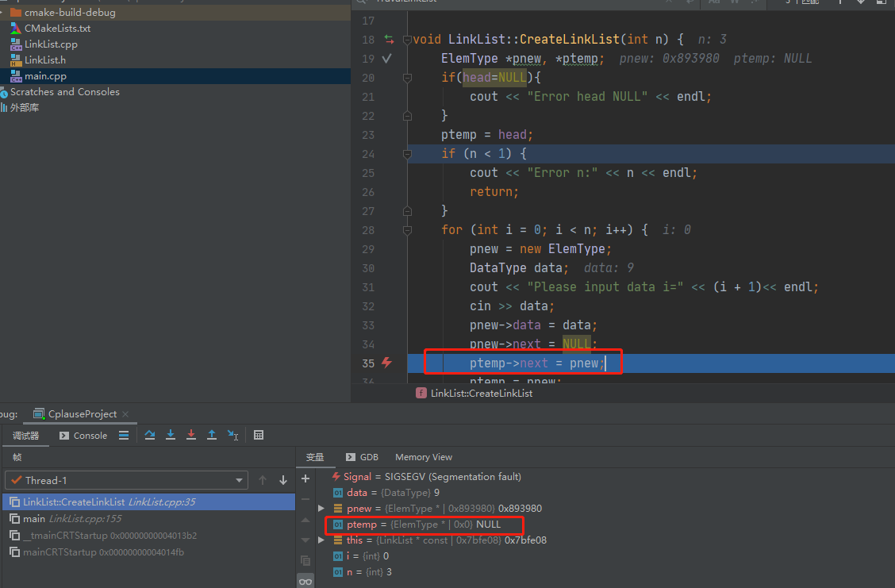This screenshot has height=588, width=895.
Task: Click the 'ptemp = head;' code line
Action: [x=487, y=135]
